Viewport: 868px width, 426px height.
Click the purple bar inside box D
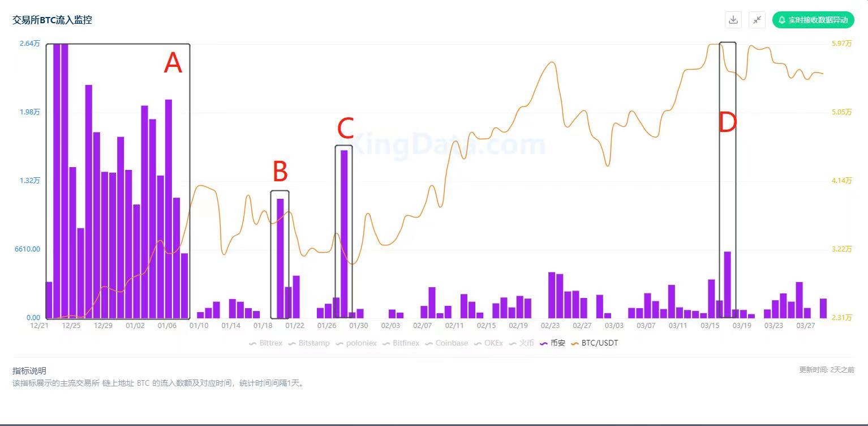click(727, 283)
